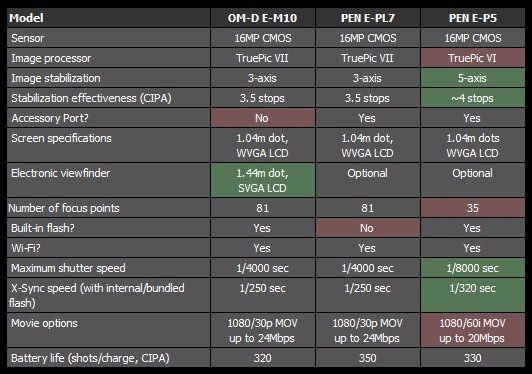Image resolution: width=532 pixels, height=374 pixels.
Task: Click the OM-D E-M10 column header
Action: click(x=263, y=18)
